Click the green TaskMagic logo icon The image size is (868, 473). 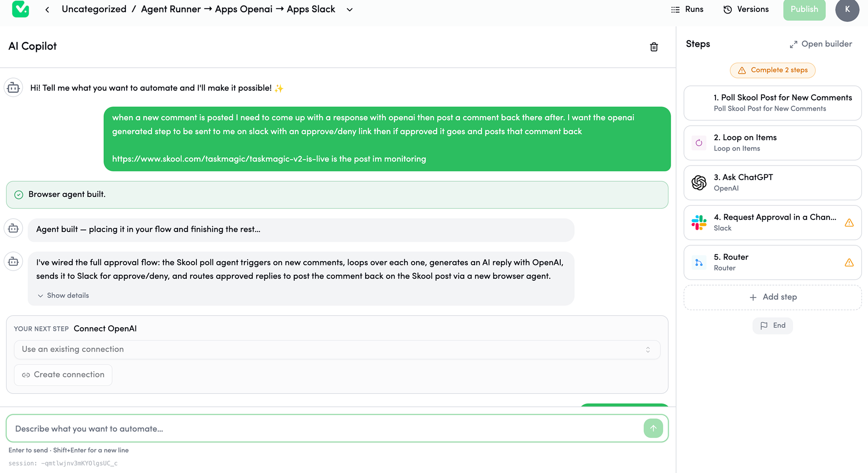pos(21,9)
